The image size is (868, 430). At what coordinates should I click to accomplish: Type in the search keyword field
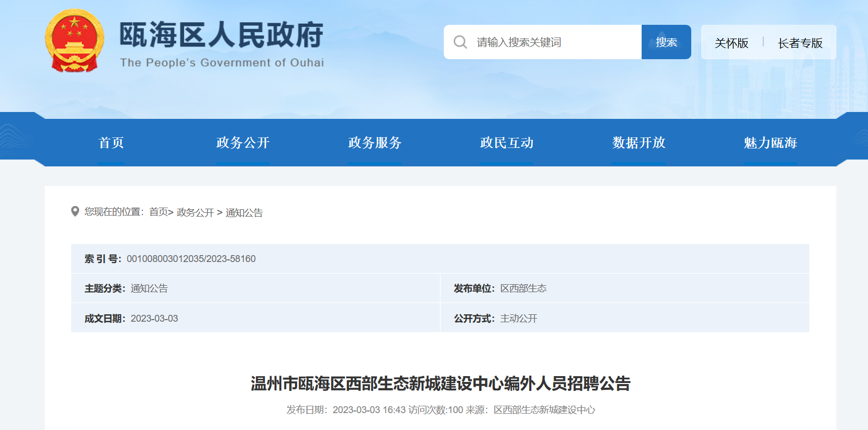tap(554, 42)
